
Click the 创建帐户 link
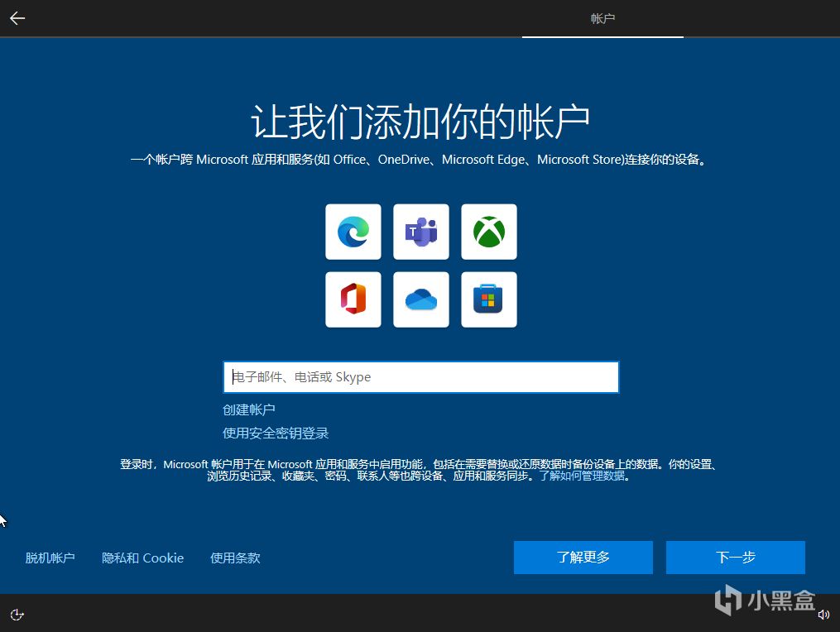(x=249, y=409)
